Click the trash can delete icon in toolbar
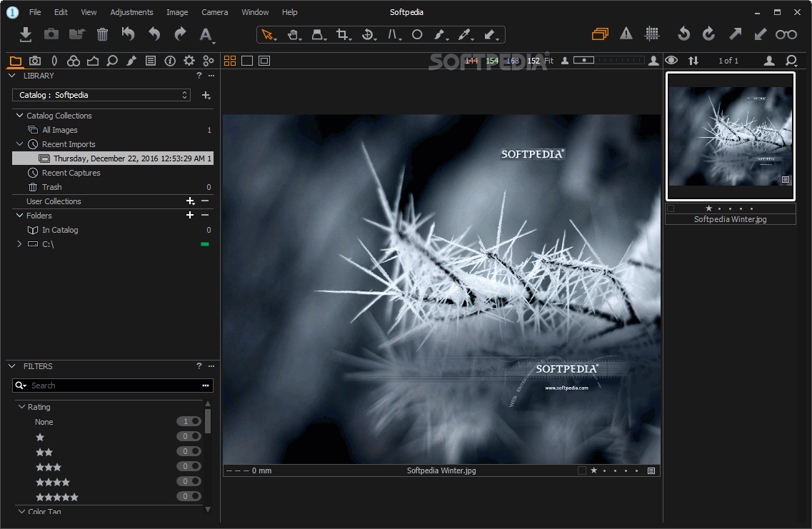Screen dimensions: 812x529 (x=103, y=34)
